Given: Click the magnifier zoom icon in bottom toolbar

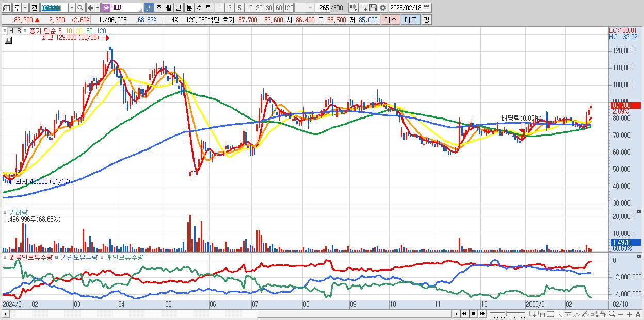Looking at the screenshot, I should [x=612, y=314].
